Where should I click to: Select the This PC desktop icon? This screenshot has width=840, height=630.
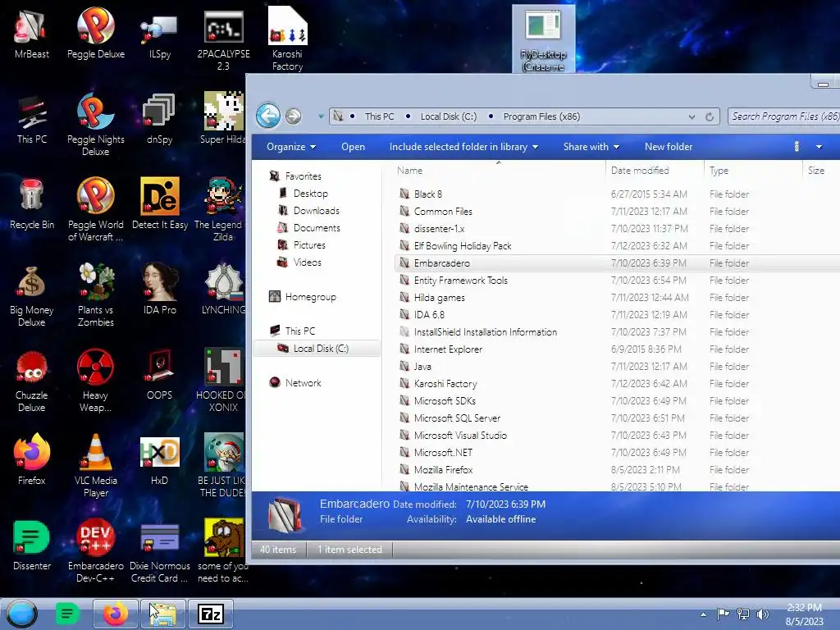click(32, 120)
